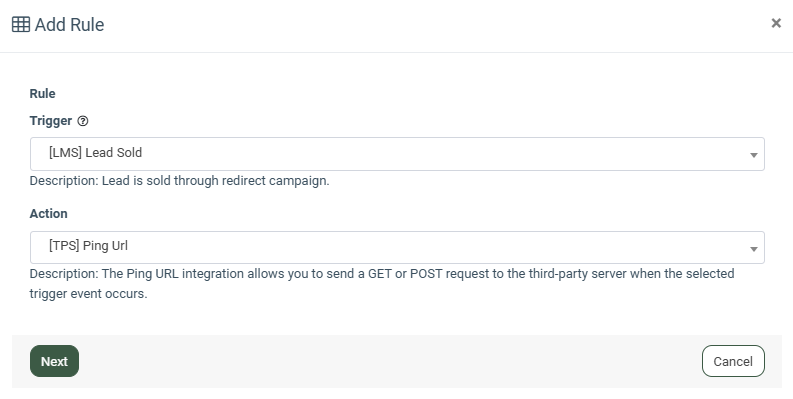
Task: Click the gray footer bar between the buttons
Action: pyautogui.click(x=389, y=361)
